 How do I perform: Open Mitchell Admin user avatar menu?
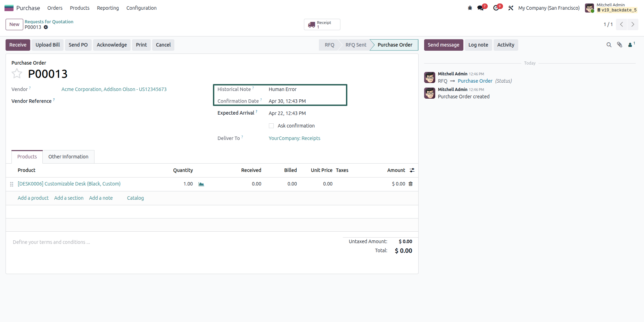[x=589, y=8]
